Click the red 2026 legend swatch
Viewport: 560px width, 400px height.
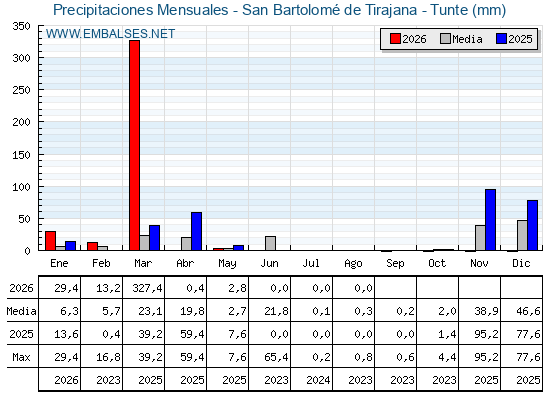[x=395, y=39]
